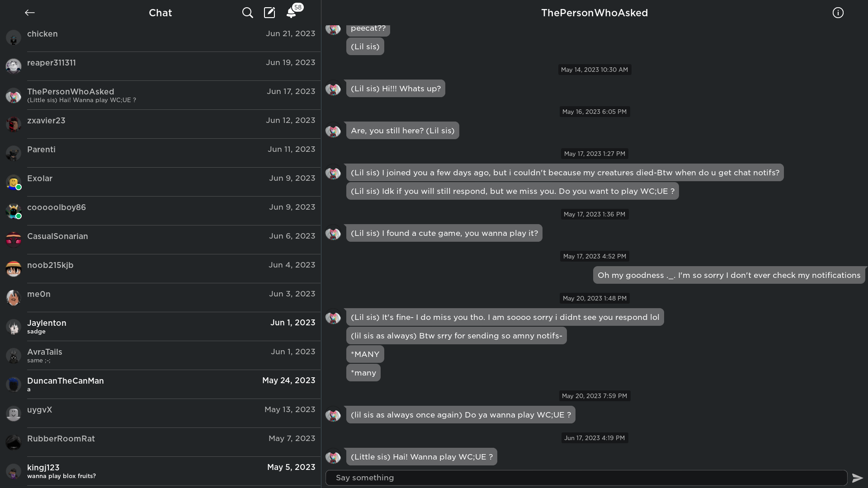Click the noob215kjb avatar icon
The image size is (868, 488).
pos(14,268)
